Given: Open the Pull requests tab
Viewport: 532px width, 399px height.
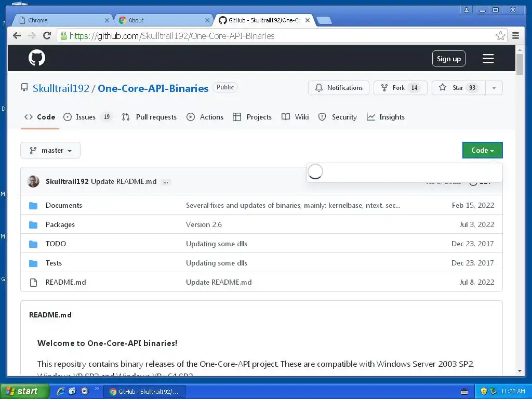Looking at the screenshot, I should 149,117.
